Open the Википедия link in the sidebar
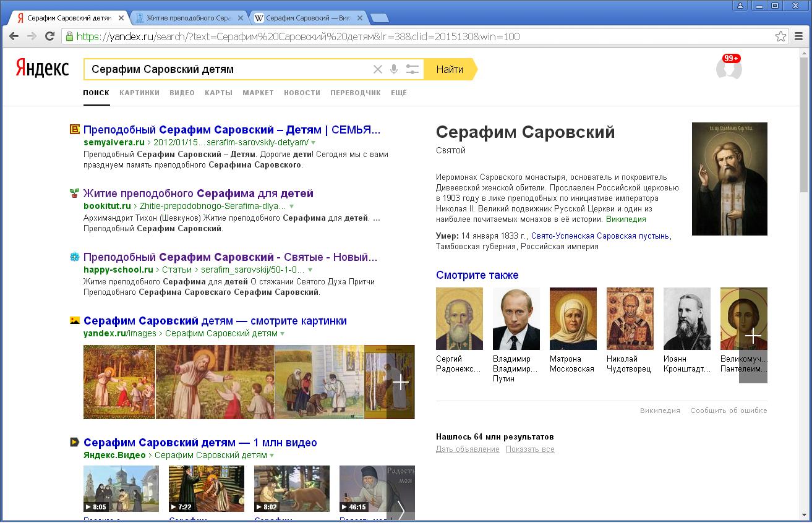 626,219
